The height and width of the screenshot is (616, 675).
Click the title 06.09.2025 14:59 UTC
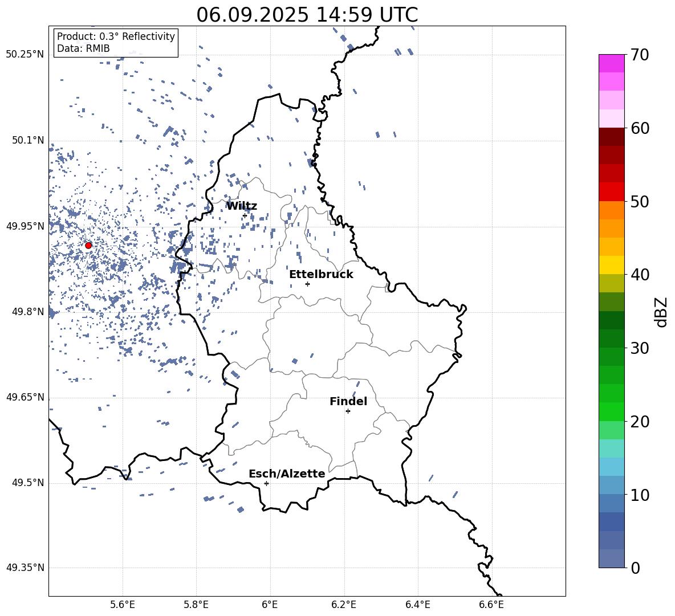[x=307, y=15]
